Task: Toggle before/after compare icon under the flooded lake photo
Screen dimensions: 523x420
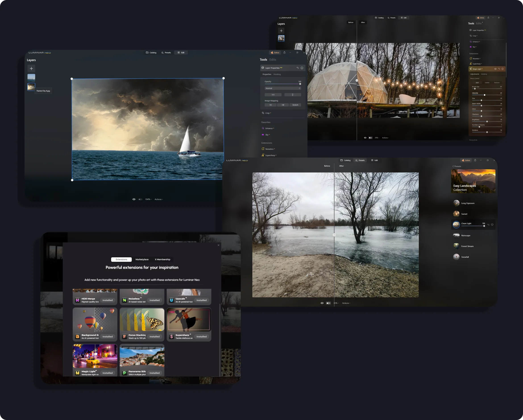Action: (328, 303)
